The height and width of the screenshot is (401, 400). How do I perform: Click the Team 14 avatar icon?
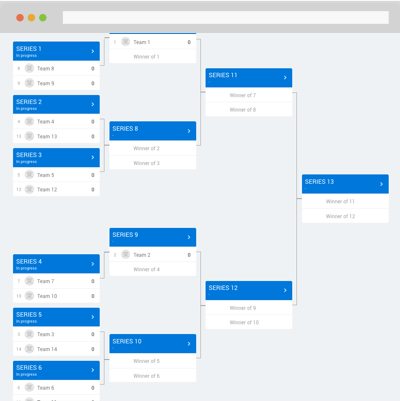(29, 349)
